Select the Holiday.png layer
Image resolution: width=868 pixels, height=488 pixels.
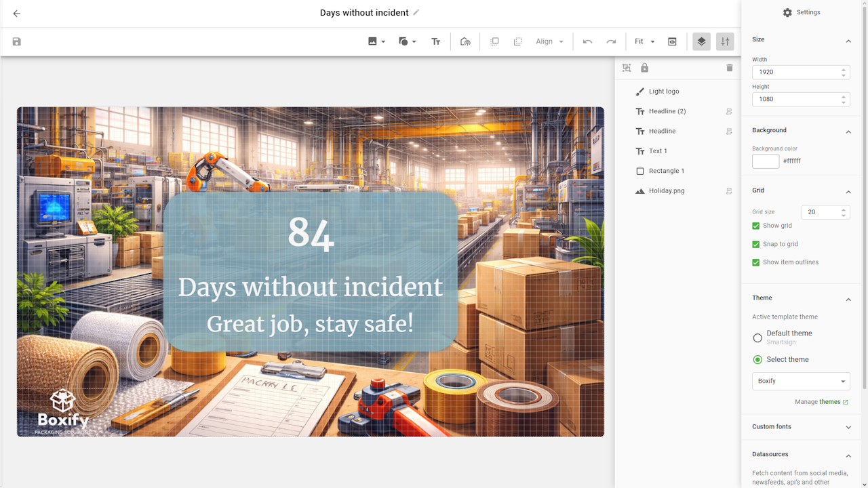coord(666,191)
